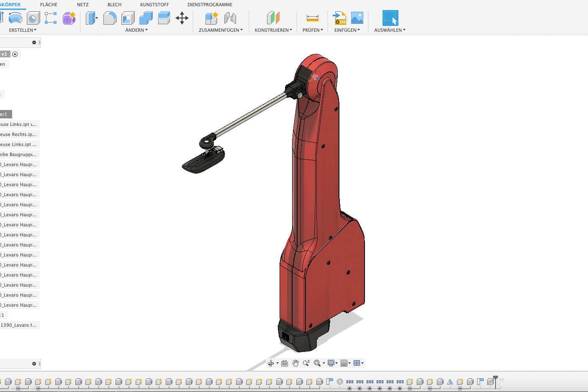Select the Hole tool icon
The image size is (588, 392).
point(33,18)
